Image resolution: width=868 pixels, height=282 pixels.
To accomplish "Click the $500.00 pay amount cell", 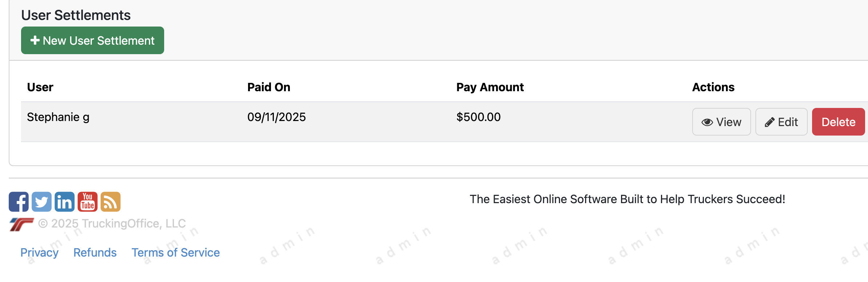I will click(x=478, y=117).
